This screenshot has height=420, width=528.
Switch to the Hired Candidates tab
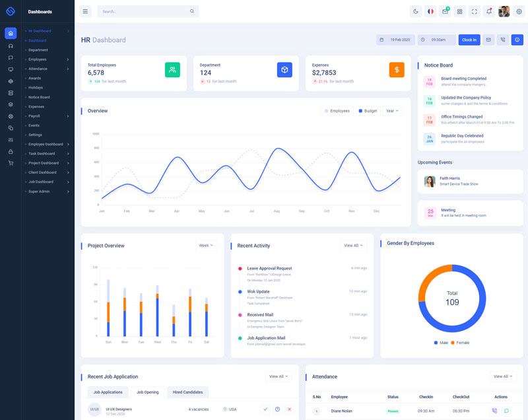[x=187, y=392]
